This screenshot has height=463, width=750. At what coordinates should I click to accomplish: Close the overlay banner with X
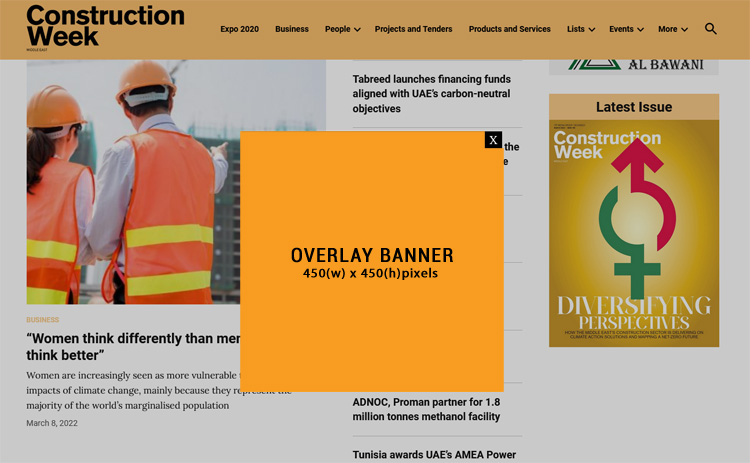[493, 140]
